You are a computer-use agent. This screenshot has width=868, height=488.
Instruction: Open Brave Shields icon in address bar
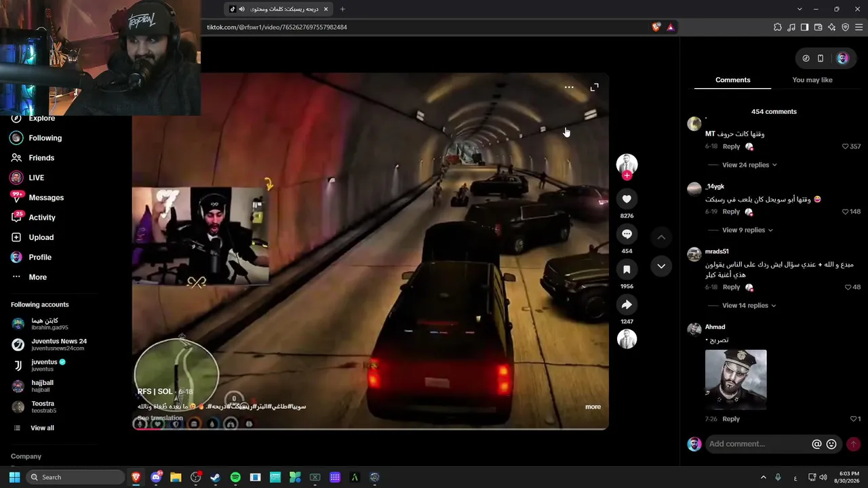pyautogui.click(x=656, y=27)
